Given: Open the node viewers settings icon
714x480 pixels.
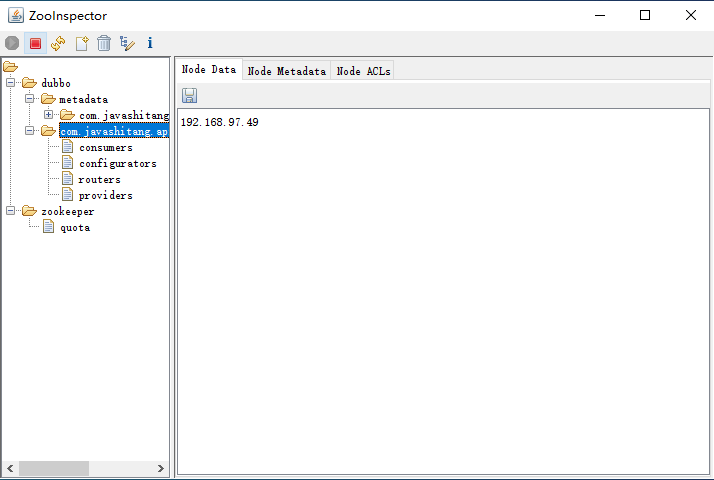Looking at the screenshot, I should point(127,43).
